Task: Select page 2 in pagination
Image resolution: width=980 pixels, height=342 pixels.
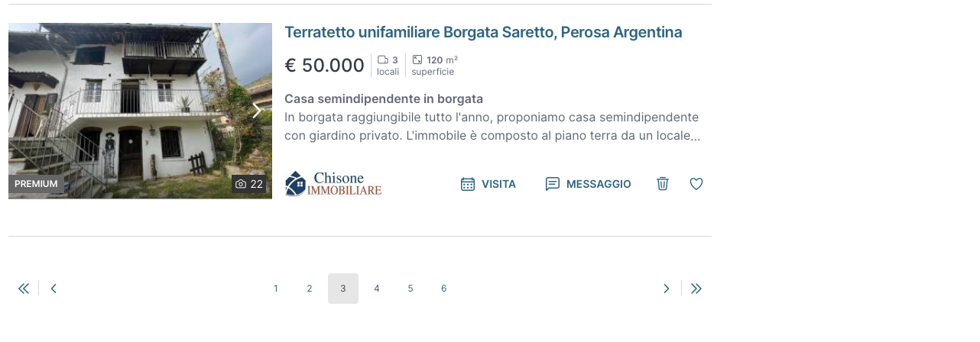Action: click(x=310, y=289)
